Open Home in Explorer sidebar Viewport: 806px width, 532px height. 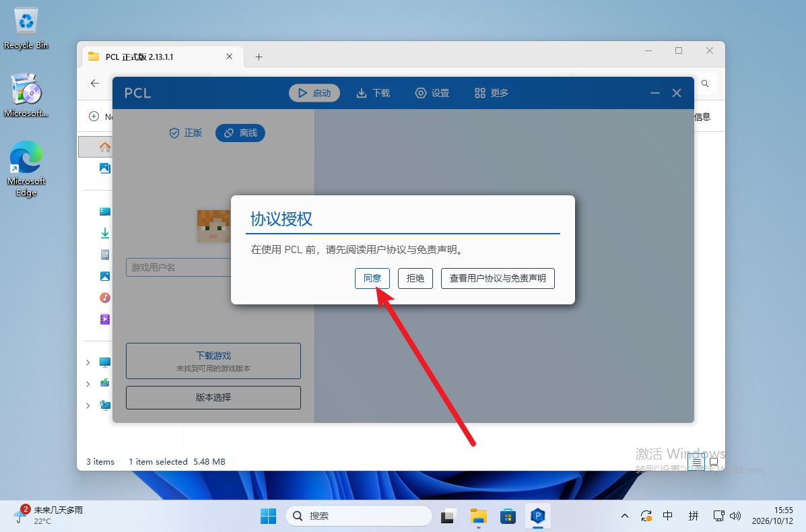point(105,147)
